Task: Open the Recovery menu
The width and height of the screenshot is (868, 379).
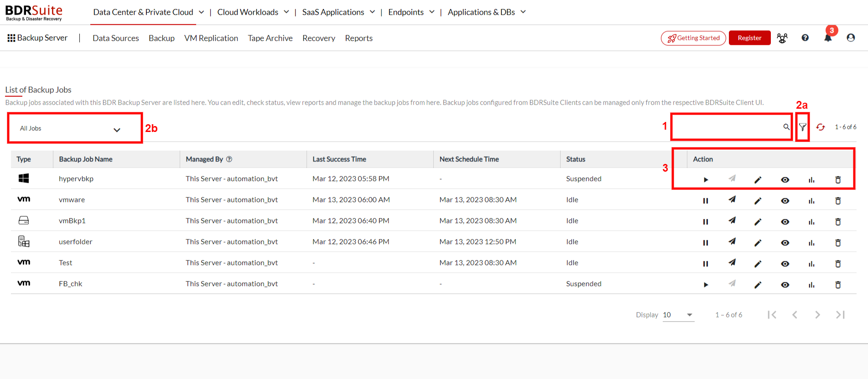Action: pyautogui.click(x=319, y=38)
